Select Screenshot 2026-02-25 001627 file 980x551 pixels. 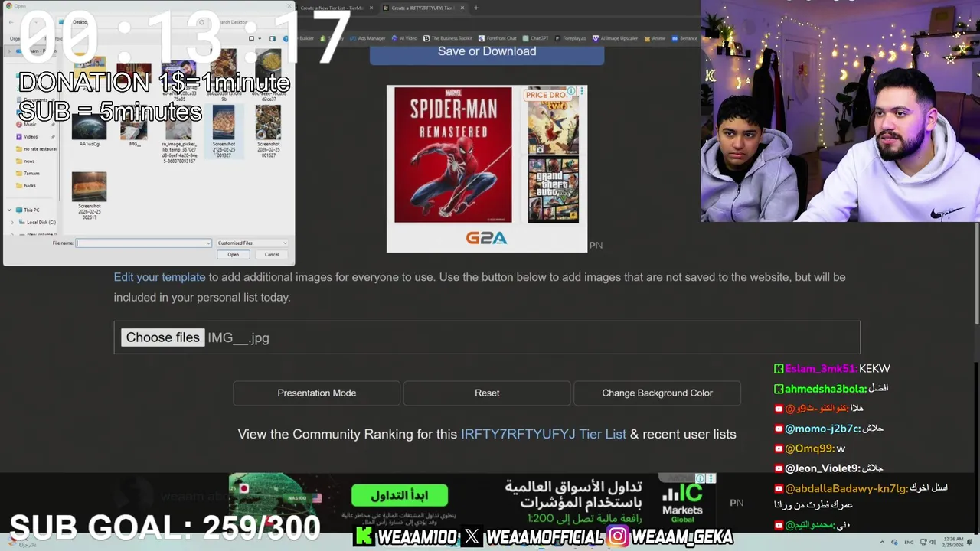[268, 132]
